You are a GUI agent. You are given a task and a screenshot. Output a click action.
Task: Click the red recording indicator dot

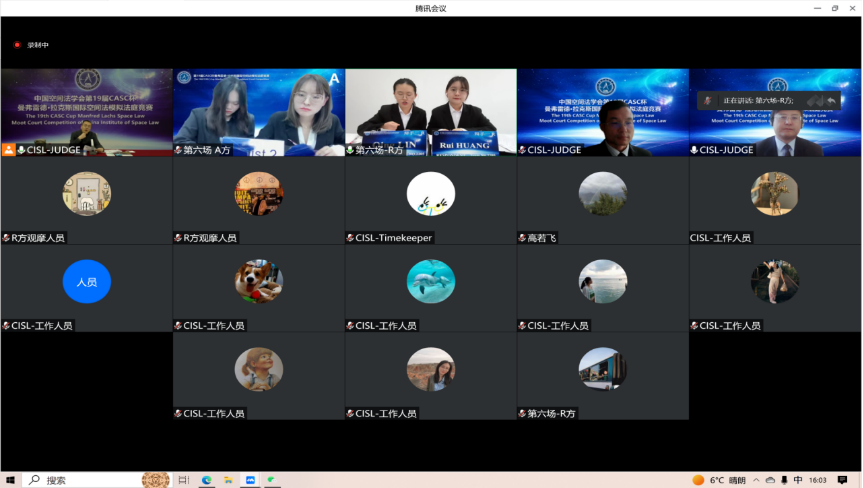click(x=17, y=45)
